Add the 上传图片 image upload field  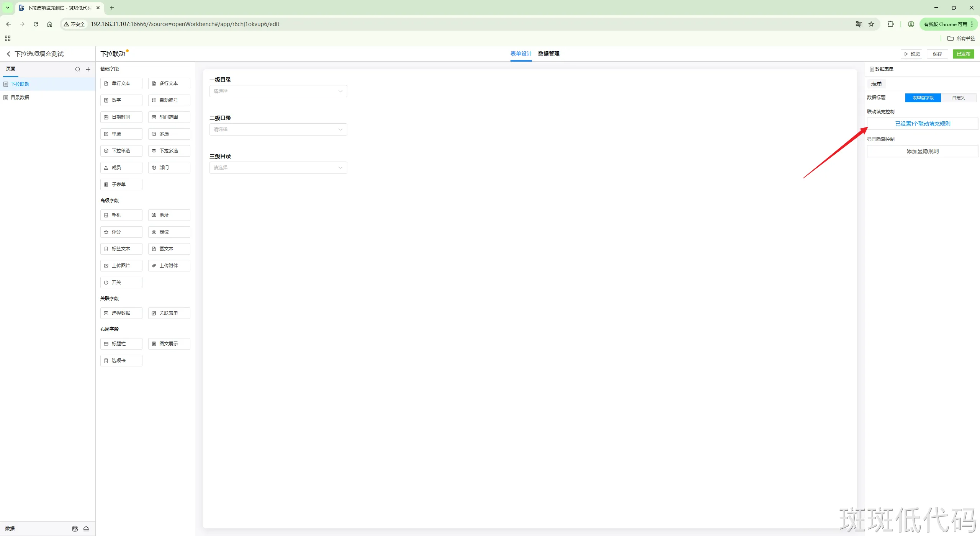pos(121,266)
